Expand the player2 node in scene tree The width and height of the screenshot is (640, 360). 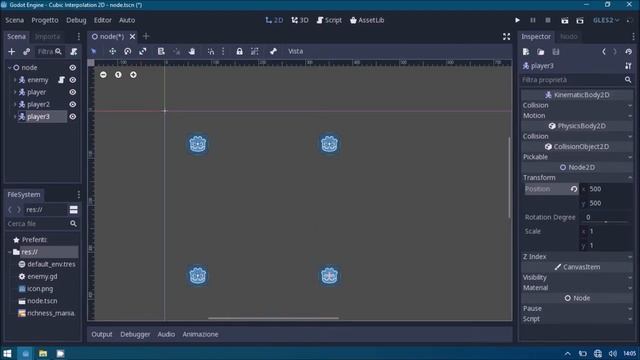(x=15, y=104)
